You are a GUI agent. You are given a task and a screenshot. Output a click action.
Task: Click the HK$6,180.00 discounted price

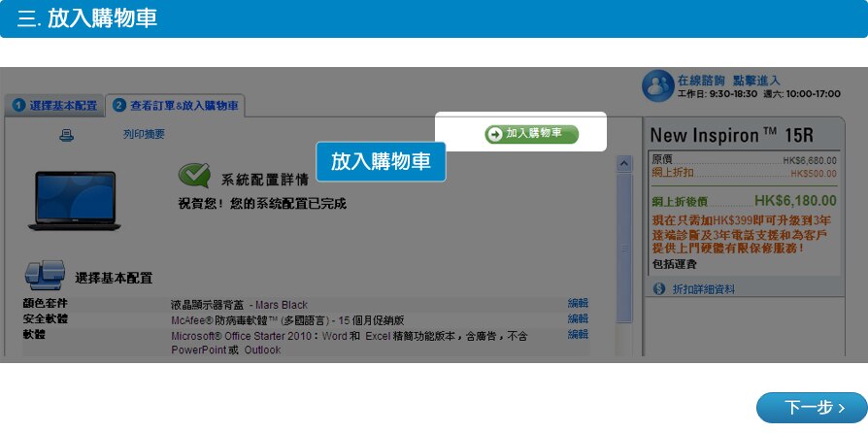(x=795, y=200)
